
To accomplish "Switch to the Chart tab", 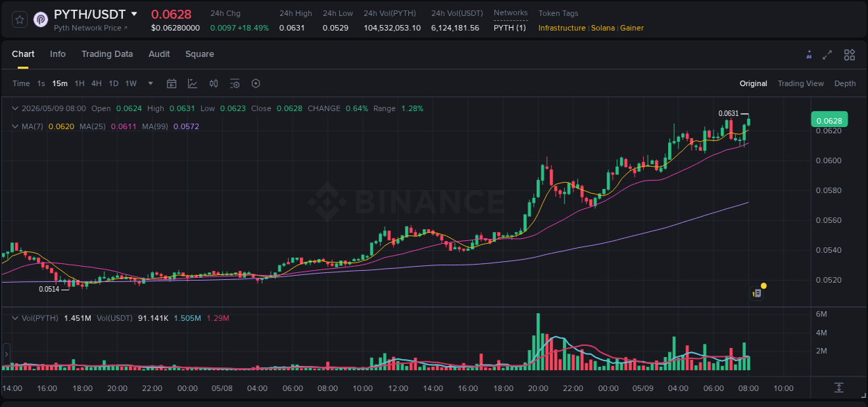I will click(23, 54).
